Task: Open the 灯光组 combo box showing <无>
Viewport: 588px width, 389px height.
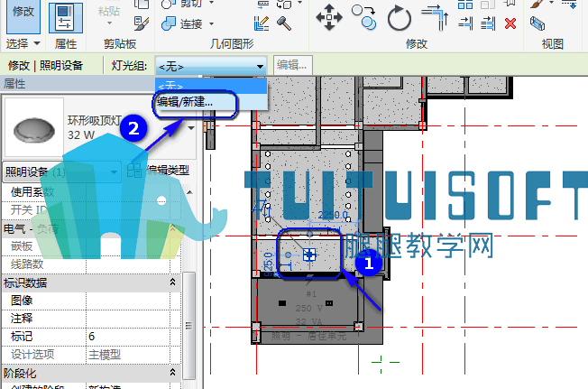Action: tap(211, 67)
